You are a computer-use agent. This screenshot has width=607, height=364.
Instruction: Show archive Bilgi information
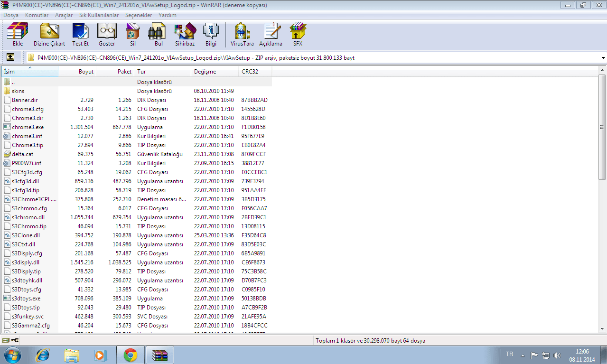(x=211, y=34)
